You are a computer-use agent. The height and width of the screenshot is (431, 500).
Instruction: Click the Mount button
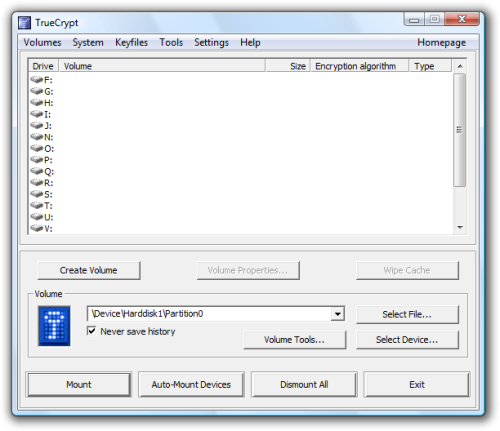click(79, 384)
